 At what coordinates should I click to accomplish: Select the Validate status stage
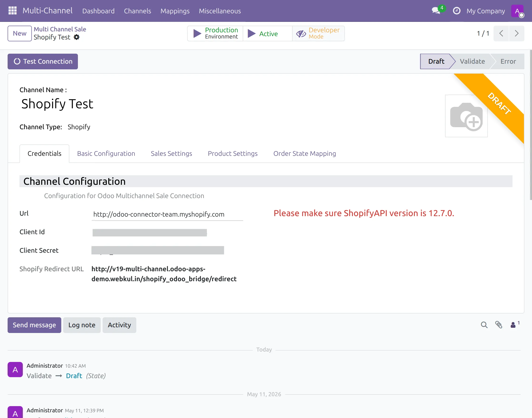472,62
